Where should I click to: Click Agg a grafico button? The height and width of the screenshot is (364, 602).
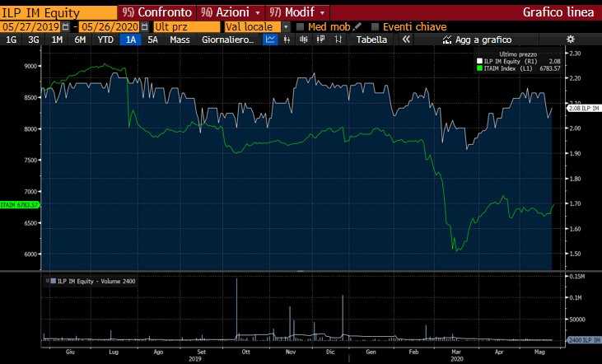tap(477, 40)
